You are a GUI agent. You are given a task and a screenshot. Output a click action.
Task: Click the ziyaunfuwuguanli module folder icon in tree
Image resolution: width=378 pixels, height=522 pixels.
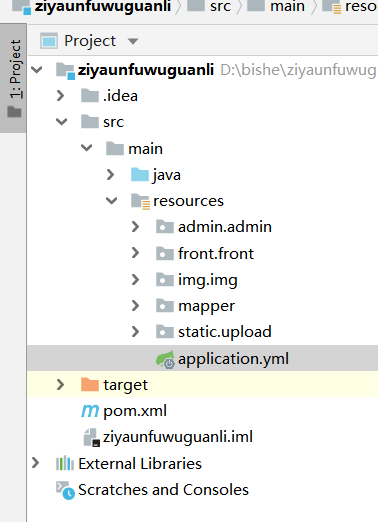click(65, 70)
